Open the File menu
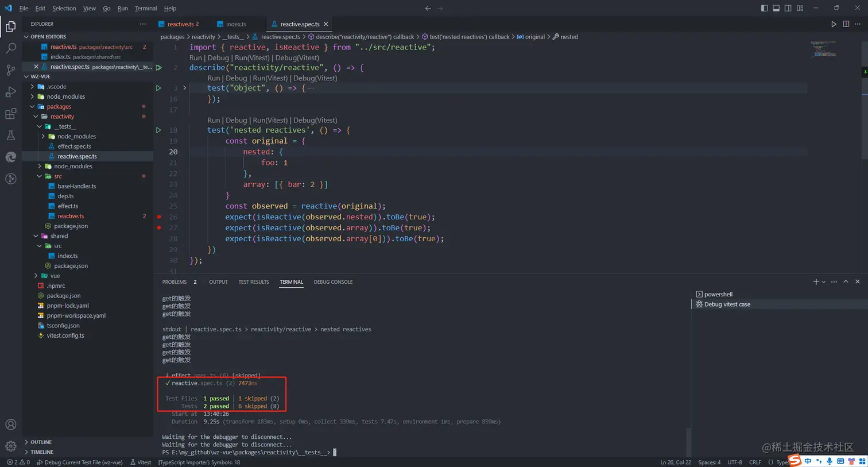This screenshot has width=868, height=467. pyautogui.click(x=24, y=9)
